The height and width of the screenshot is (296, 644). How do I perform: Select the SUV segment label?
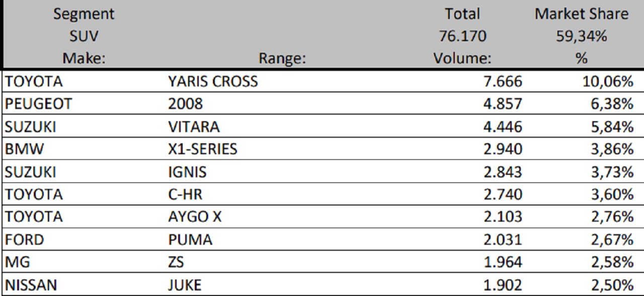pos(84,36)
